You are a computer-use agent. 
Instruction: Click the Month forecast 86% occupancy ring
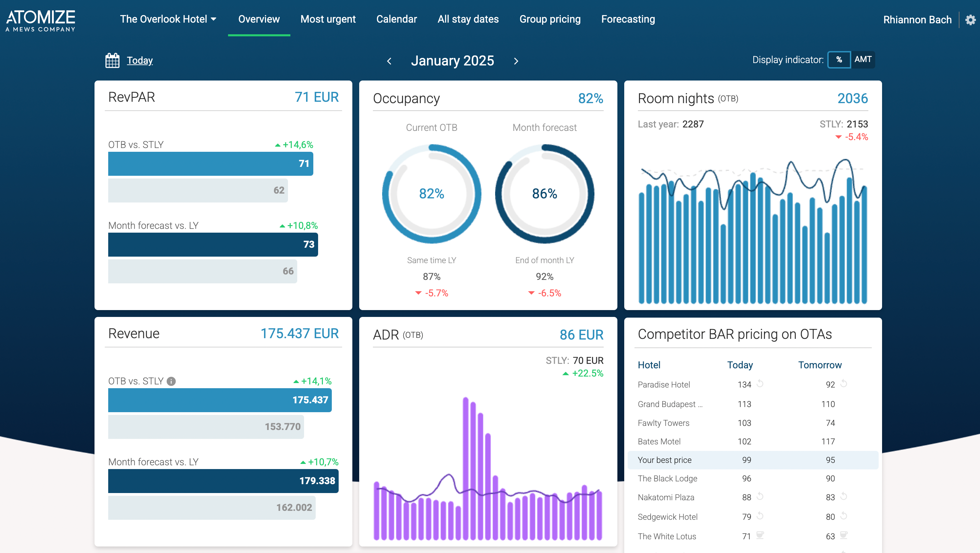(544, 194)
